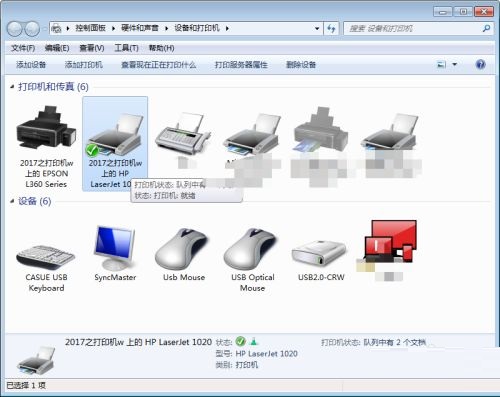Viewport: 500px width, 397px height.
Task: Click the address bar root devices icon
Action: click(x=57, y=29)
